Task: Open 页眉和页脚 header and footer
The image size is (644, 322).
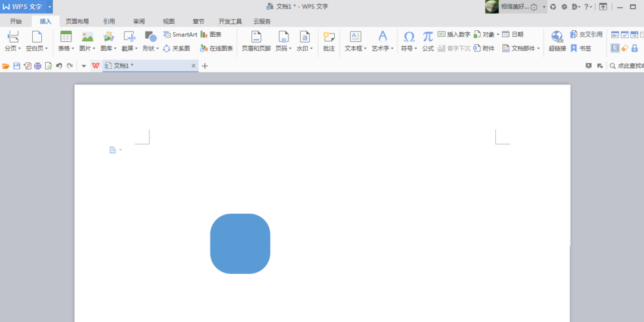Action: click(256, 41)
